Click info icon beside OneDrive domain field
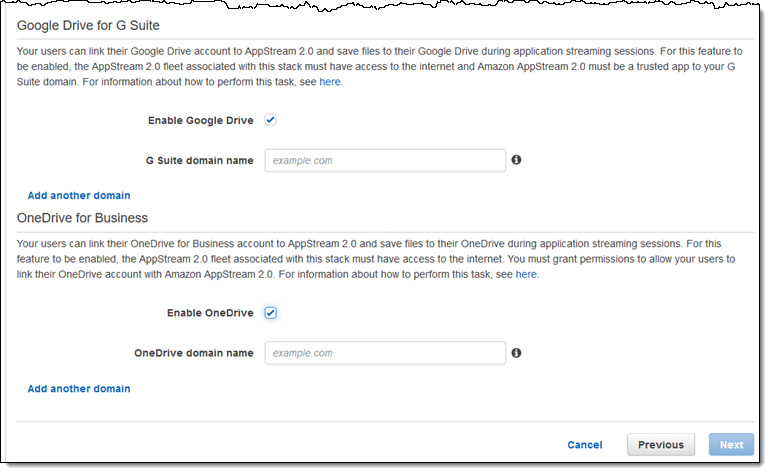The image size is (770, 473). [x=517, y=353]
